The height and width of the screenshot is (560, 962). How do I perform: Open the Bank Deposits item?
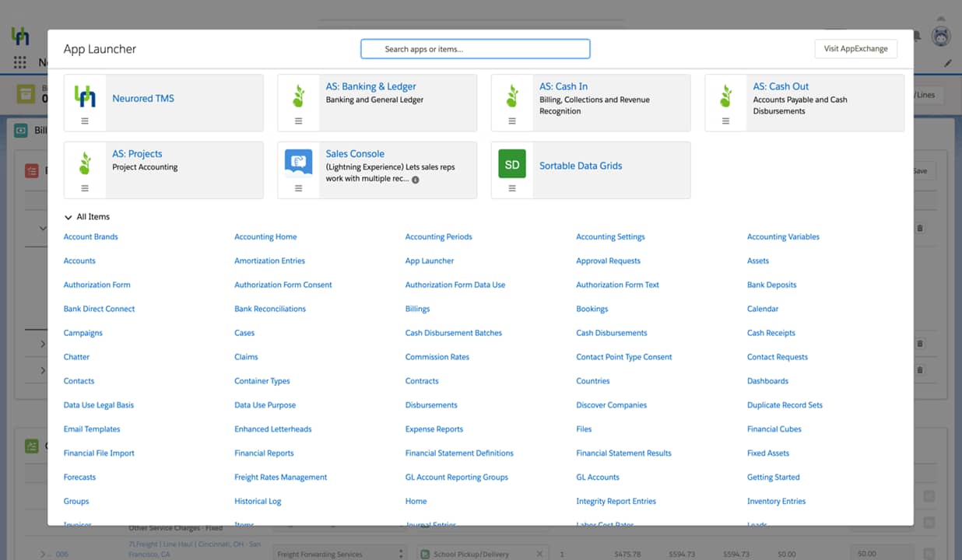(x=771, y=285)
